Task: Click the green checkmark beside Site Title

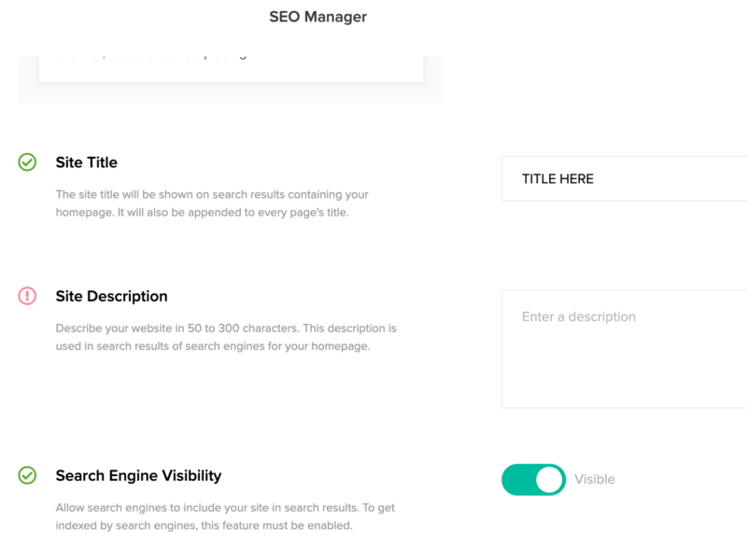Action: pos(28,162)
